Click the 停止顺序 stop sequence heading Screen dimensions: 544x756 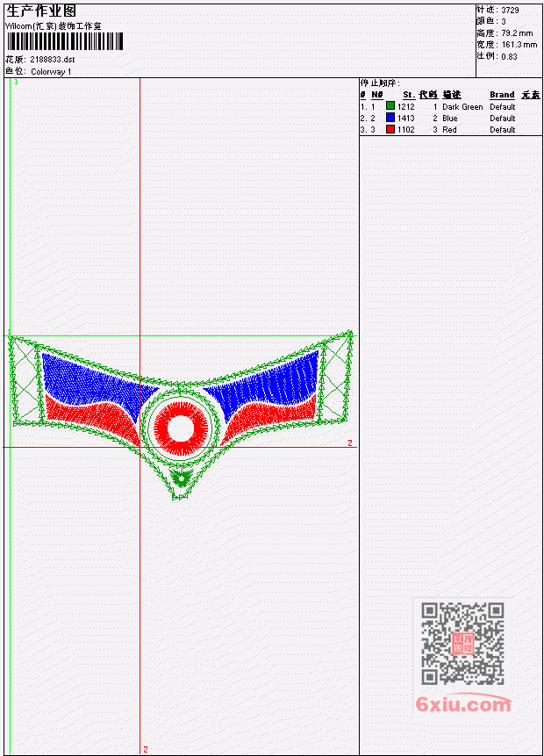click(380, 83)
